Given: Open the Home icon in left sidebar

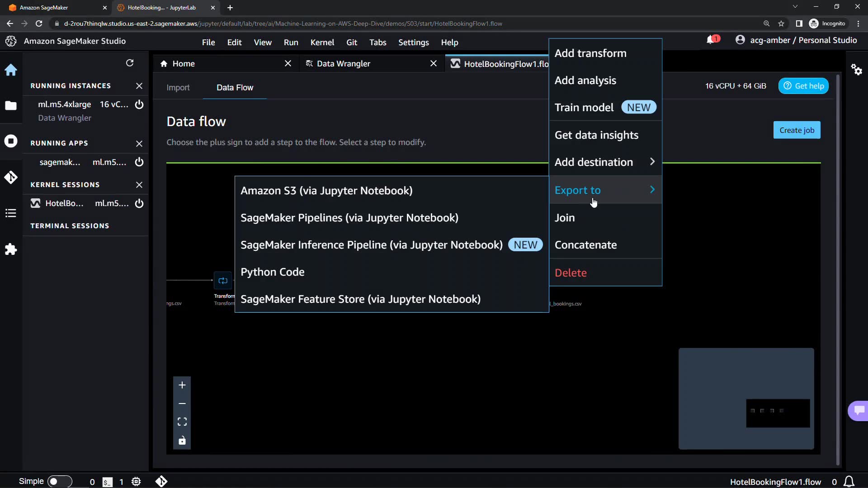Looking at the screenshot, I should 11,70.
